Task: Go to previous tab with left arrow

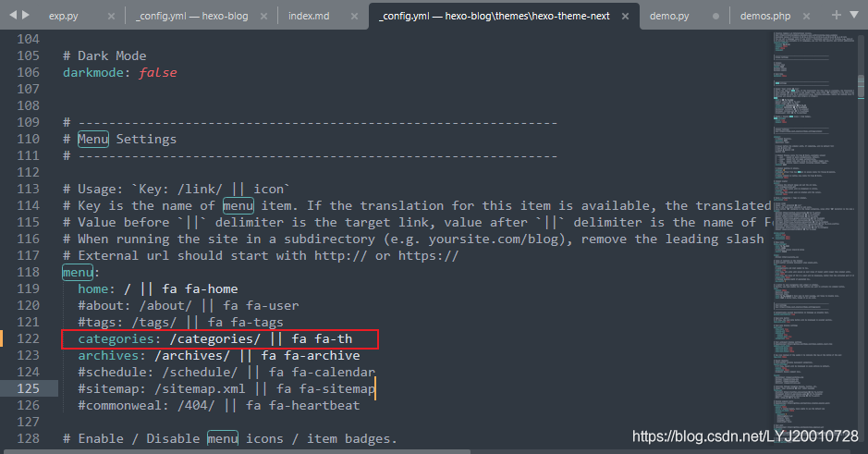Action: tap(13, 15)
